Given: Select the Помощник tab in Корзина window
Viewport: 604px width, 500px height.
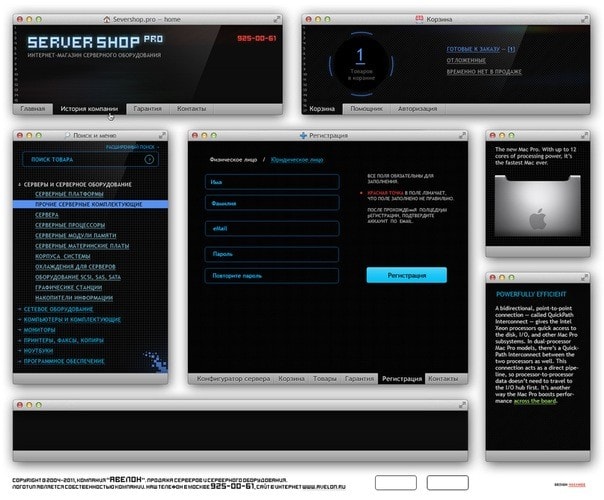Looking at the screenshot, I should [x=366, y=109].
